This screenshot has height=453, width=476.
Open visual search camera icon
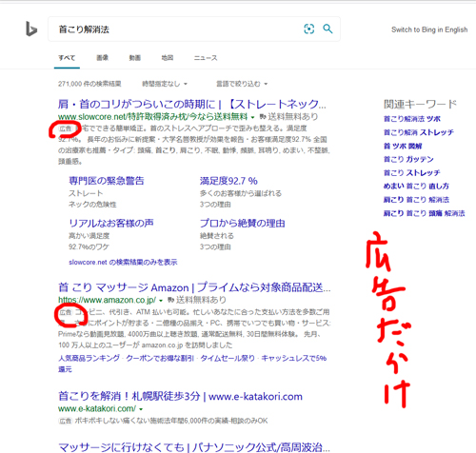pos(309,29)
